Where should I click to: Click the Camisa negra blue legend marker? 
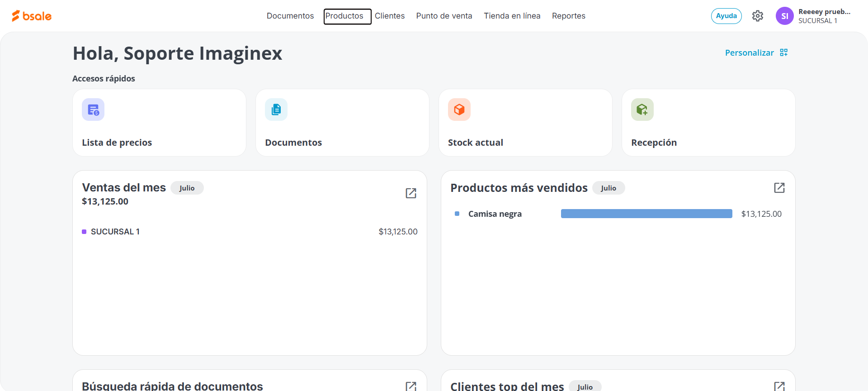tap(457, 214)
